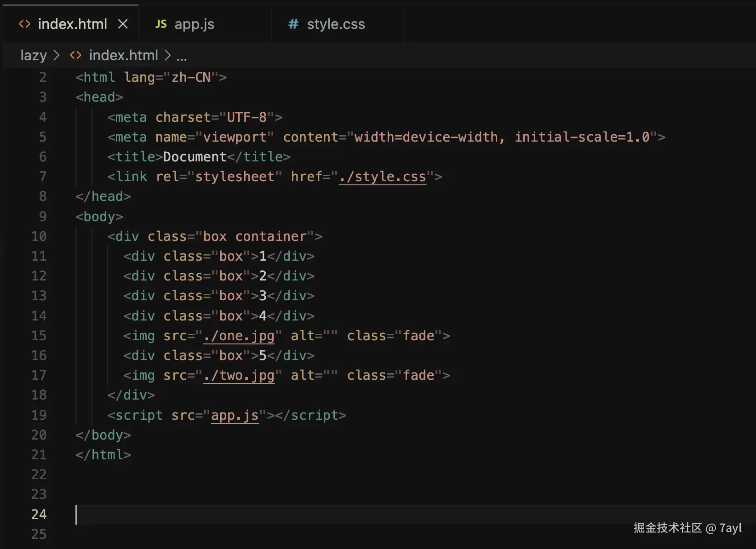
Task: Place cursor on empty line 22
Action: 184,475
